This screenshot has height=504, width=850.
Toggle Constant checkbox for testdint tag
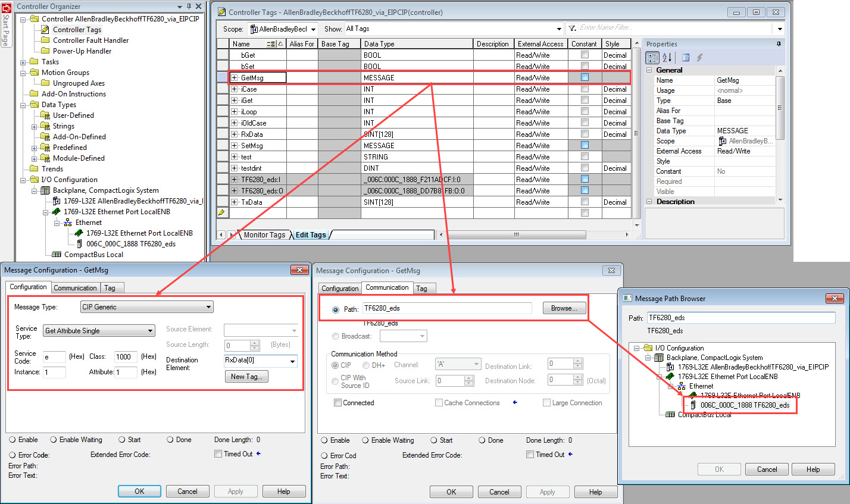[585, 168]
